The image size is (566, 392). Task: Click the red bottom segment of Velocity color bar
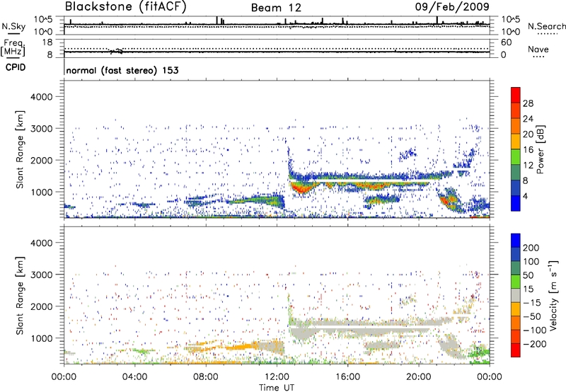[x=516, y=350]
